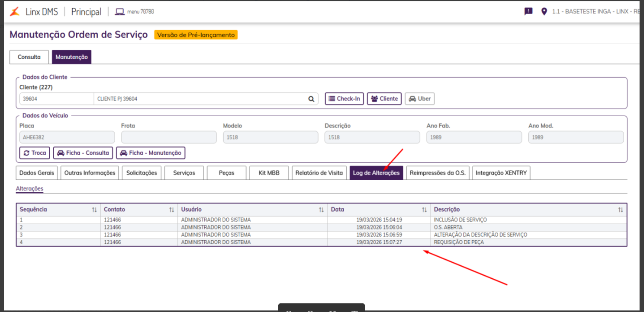The width and height of the screenshot is (644, 312).
Task: Select the Kit MBB tab
Action: [269, 173]
